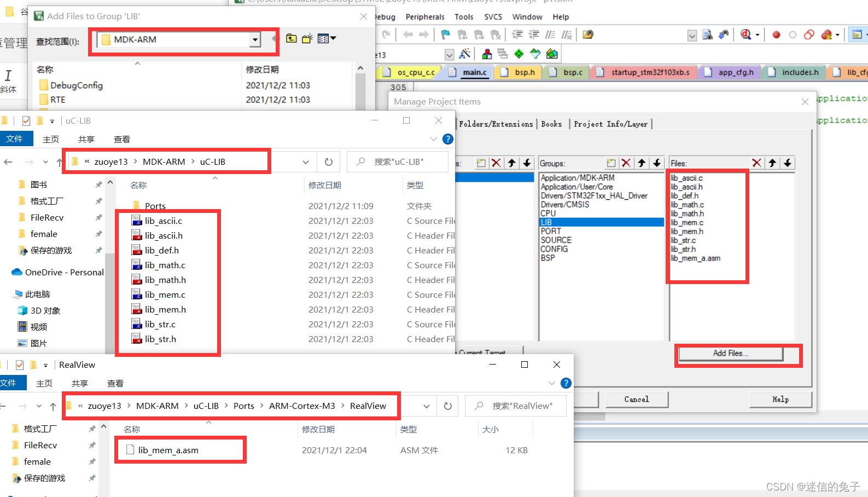
Task: Move the group up using Groups up arrow
Action: [642, 163]
